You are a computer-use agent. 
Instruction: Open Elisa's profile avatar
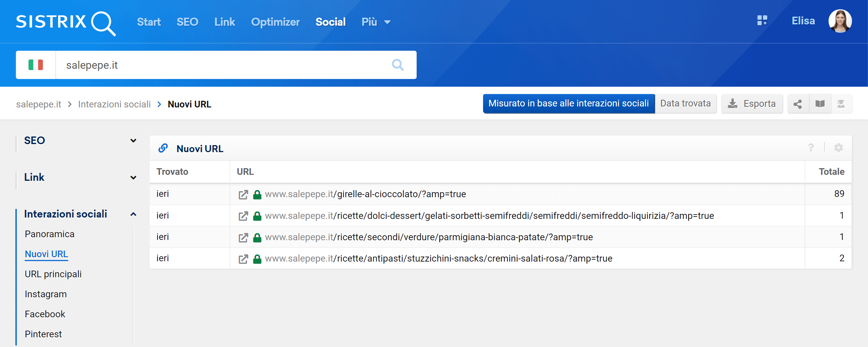pyautogui.click(x=840, y=21)
